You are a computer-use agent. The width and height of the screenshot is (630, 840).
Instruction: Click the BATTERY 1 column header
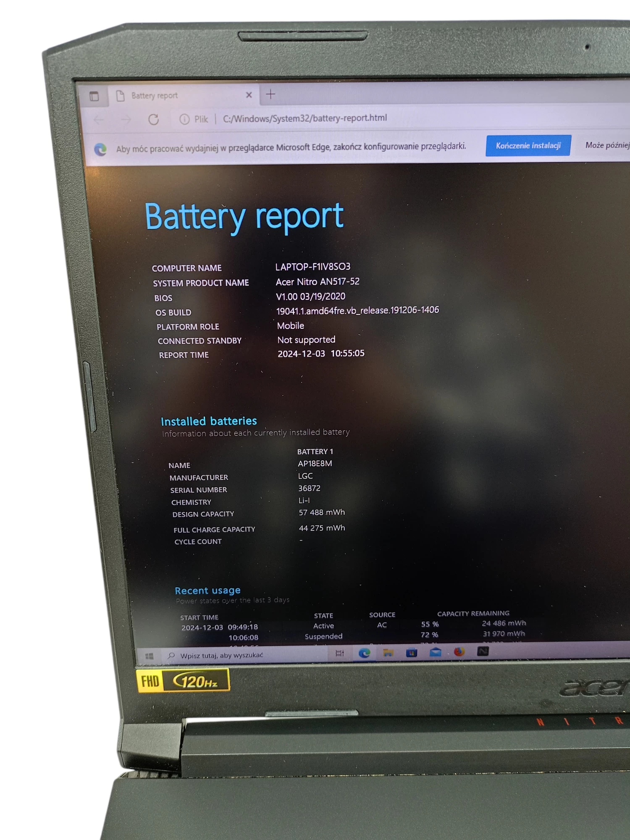[315, 451]
